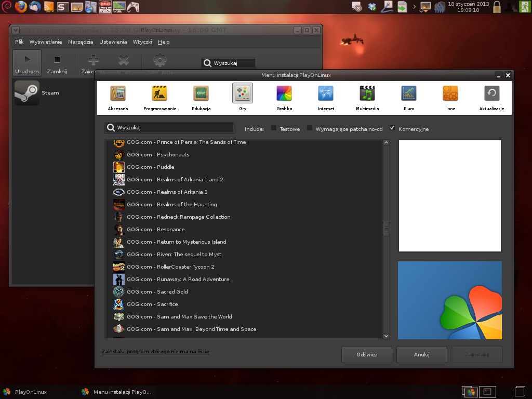Click the game list scrollbar handle
Image resolution: width=532 pixels, height=399 pixels.
coord(386,229)
